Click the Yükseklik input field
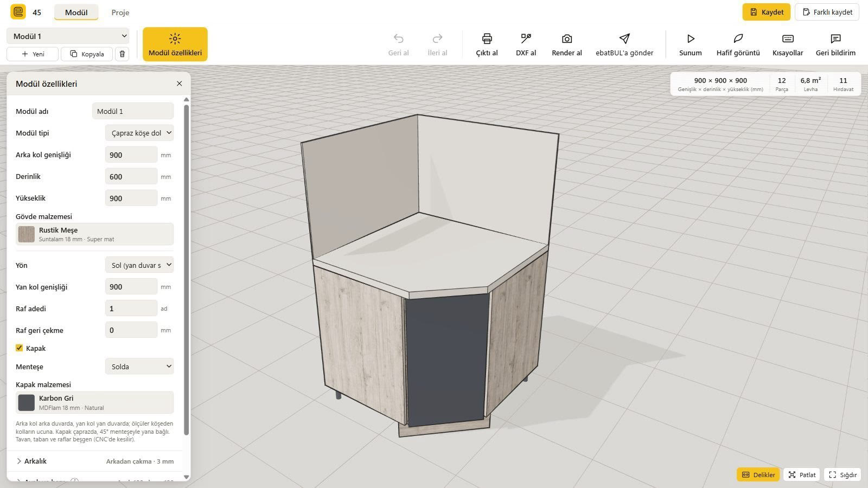The height and width of the screenshot is (488, 868). [x=131, y=198]
